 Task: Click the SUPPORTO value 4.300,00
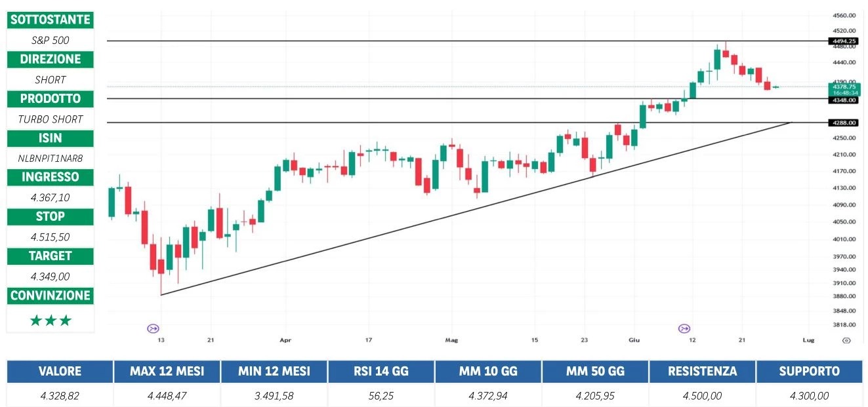tap(809, 396)
